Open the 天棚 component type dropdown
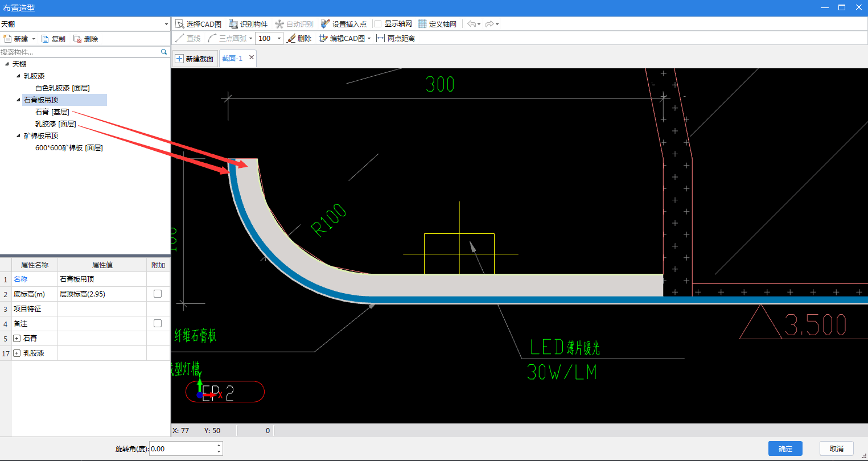 166,24
